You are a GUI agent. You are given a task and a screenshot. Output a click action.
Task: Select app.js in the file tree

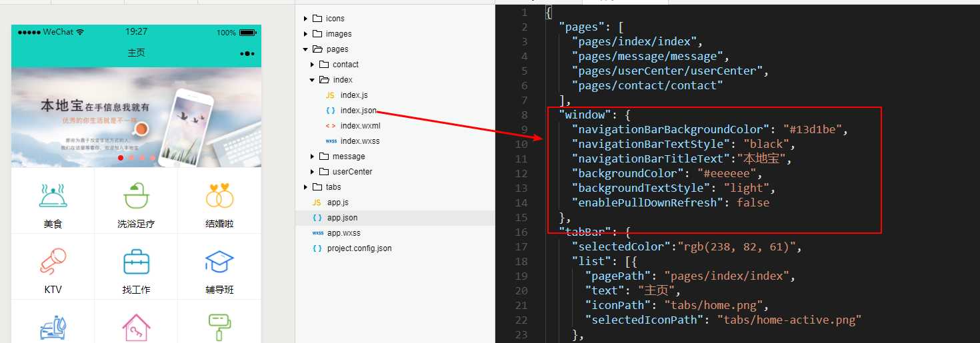point(338,202)
